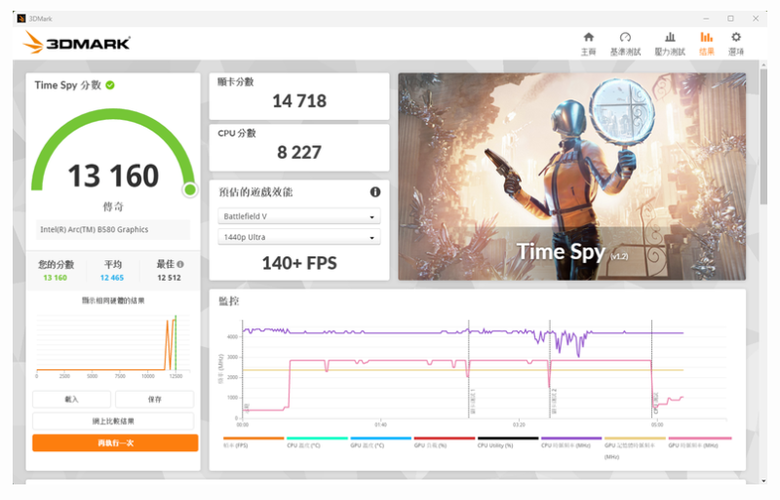Open the Stress Tests (壓力測試) tab
This screenshot has height=500, width=780.
pos(670,43)
